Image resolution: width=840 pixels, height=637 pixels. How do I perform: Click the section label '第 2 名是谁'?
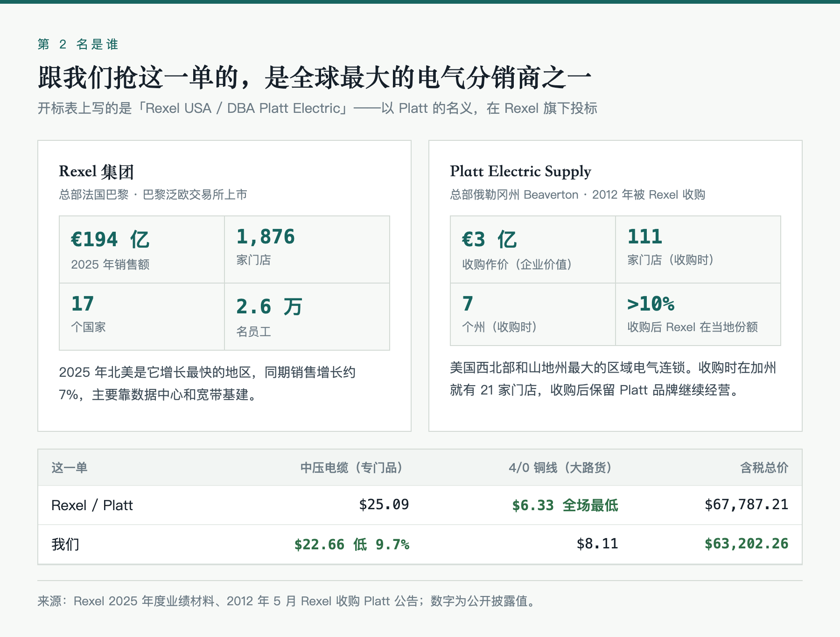coord(78,44)
